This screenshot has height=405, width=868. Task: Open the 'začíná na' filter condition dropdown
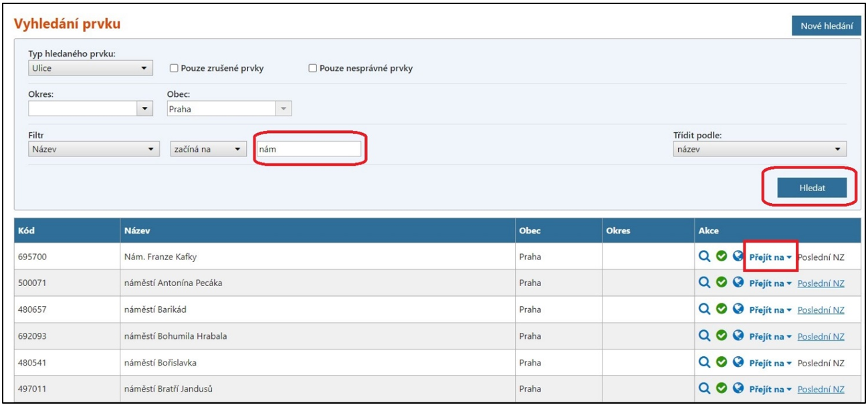coord(208,150)
